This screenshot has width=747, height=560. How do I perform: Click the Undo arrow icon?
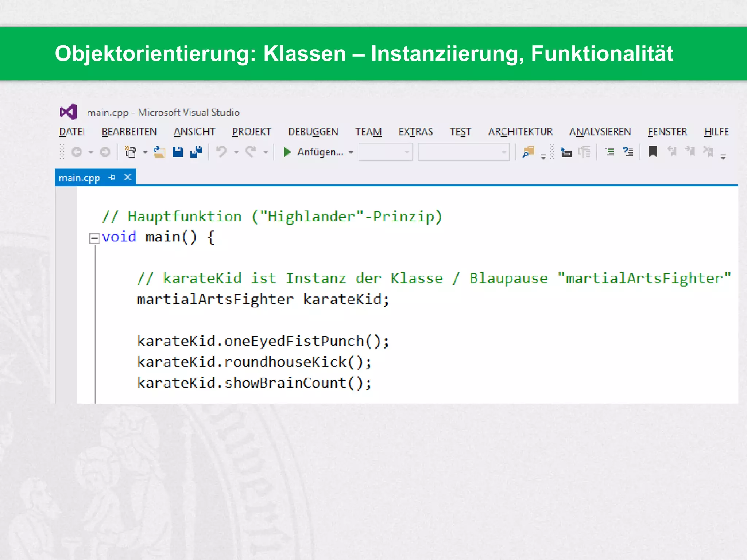(221, 151)
